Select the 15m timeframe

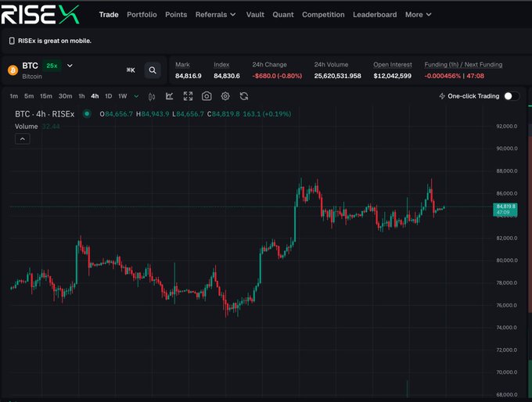click(46, 96)
